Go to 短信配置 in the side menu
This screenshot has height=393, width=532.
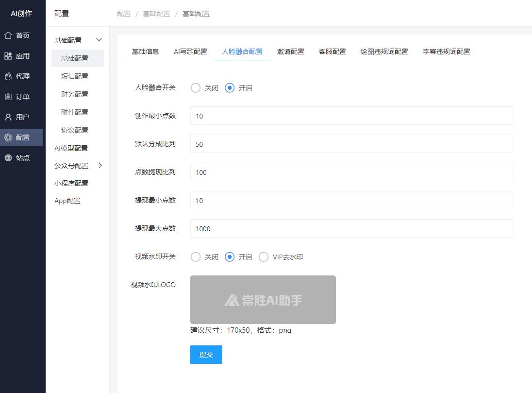[75, 76]
